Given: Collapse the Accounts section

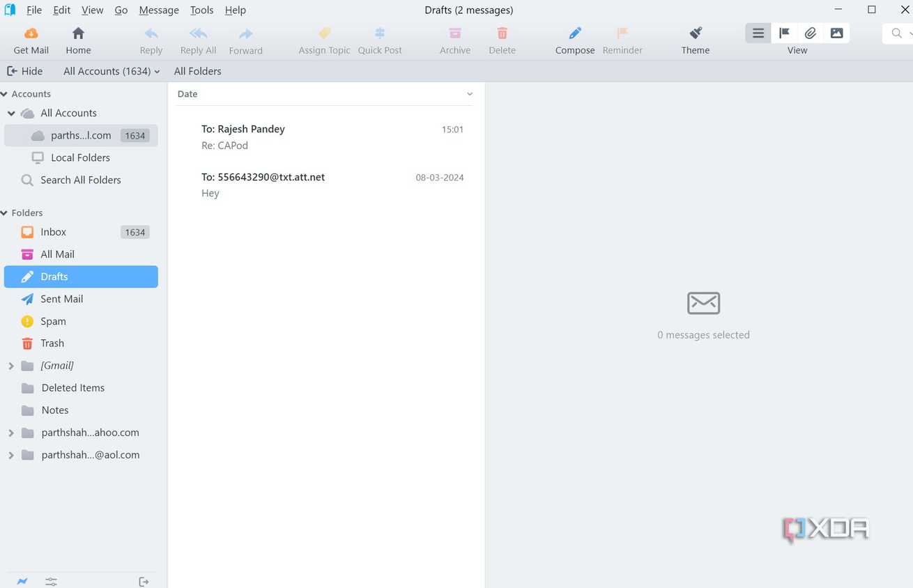Looking at the screenshot, I should pos(4,94).
